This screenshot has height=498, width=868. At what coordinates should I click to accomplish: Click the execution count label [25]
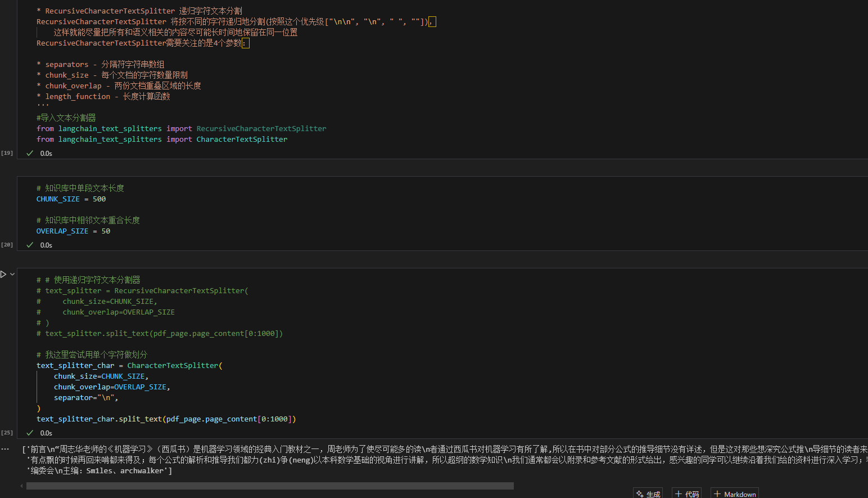click(7, 433)
